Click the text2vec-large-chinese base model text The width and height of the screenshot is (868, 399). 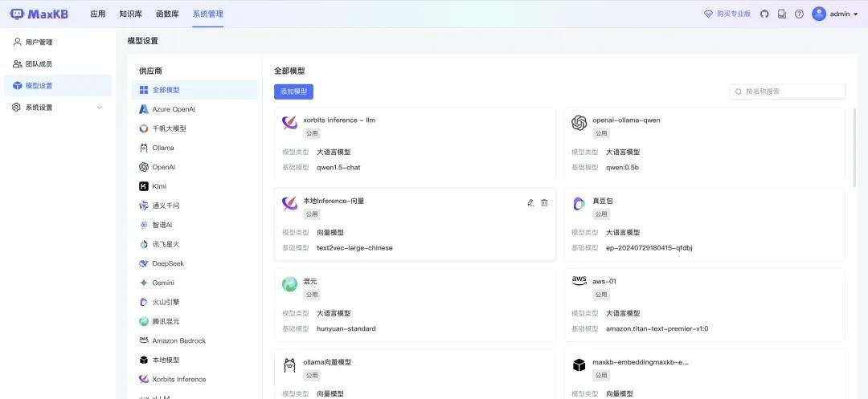(354, 248)
